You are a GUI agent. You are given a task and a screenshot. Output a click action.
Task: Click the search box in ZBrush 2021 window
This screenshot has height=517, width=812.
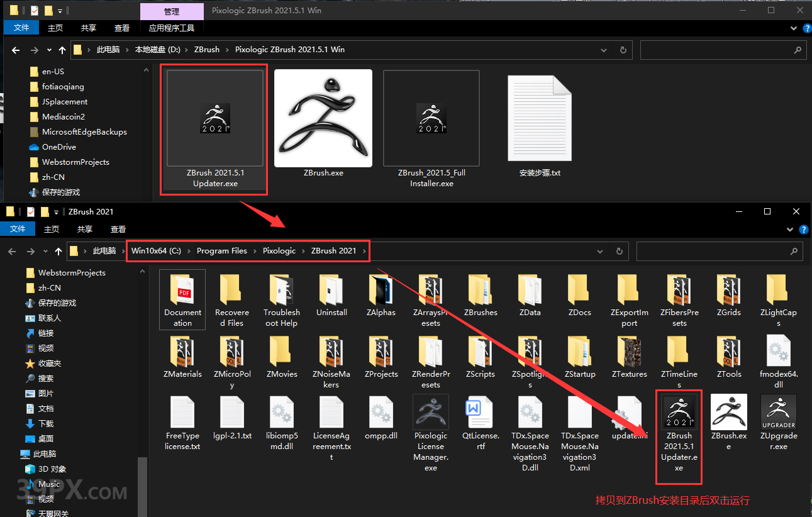720,251
